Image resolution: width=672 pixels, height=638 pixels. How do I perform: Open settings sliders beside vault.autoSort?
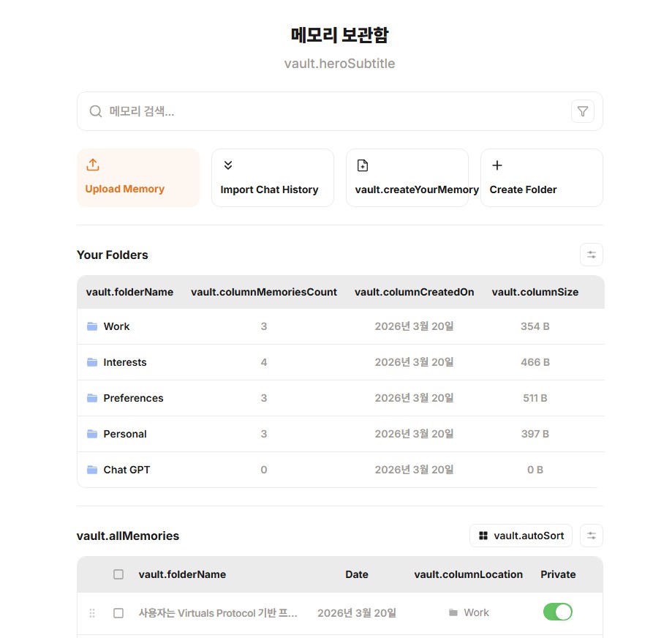[x=591, y=536]
